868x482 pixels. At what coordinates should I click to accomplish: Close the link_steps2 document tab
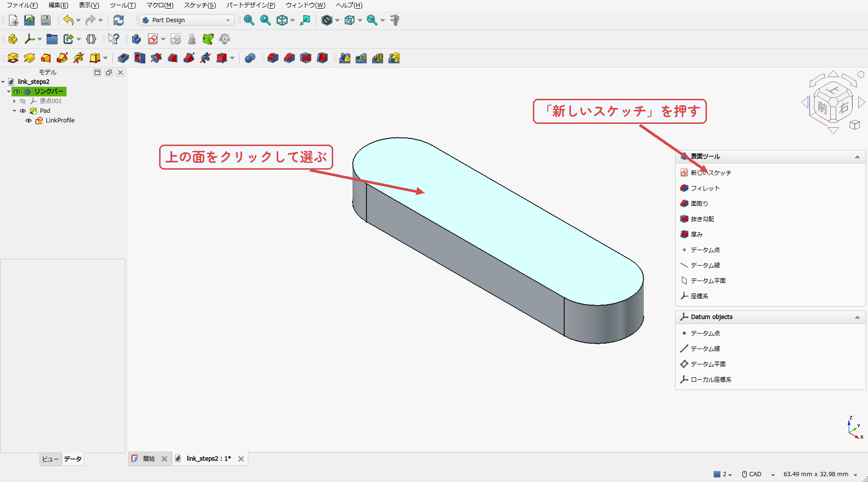241,459
